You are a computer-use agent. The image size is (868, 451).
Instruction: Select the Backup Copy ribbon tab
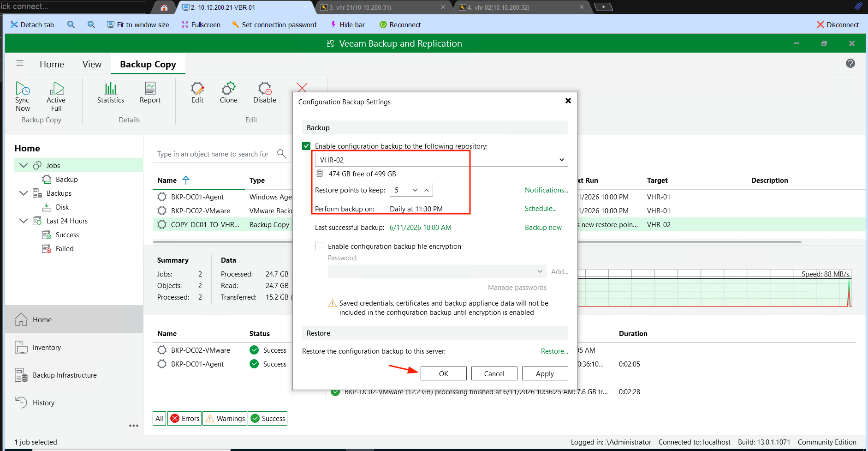(148, 64)
